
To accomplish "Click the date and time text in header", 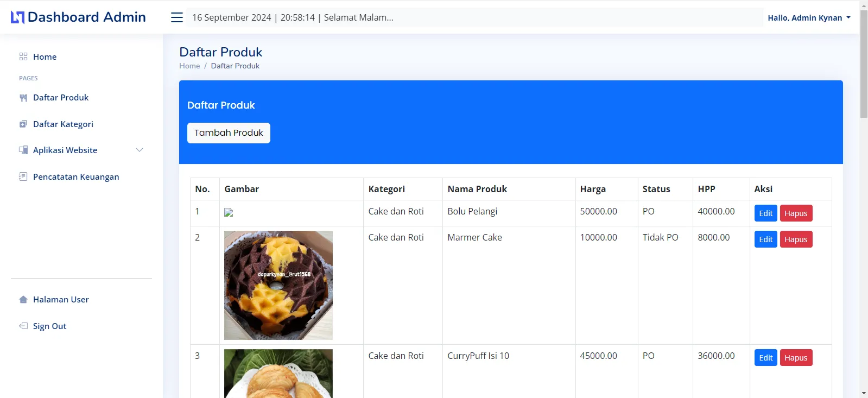I will pos(293,17).
